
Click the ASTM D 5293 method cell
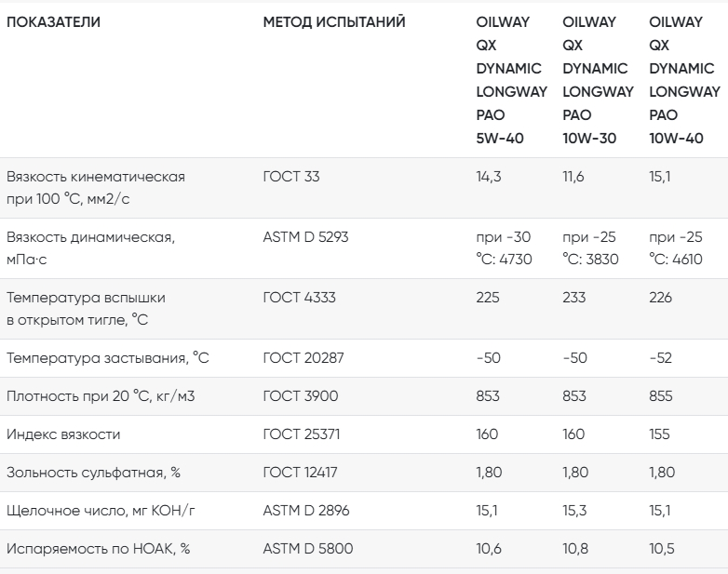point(305,237)
